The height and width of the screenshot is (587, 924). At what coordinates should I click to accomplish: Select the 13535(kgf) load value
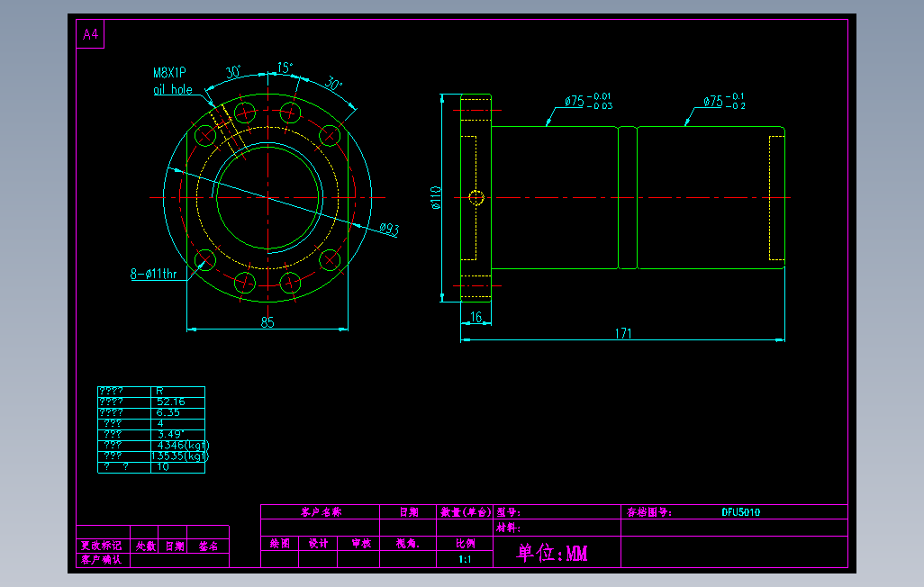180,456
